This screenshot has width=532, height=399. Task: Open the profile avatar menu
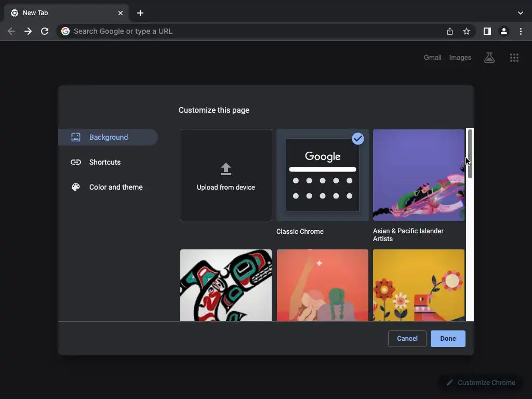tap(504, 31)
